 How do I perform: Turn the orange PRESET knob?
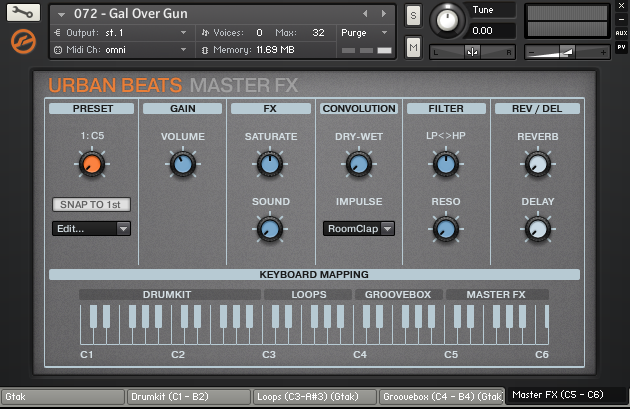point(92,165)
